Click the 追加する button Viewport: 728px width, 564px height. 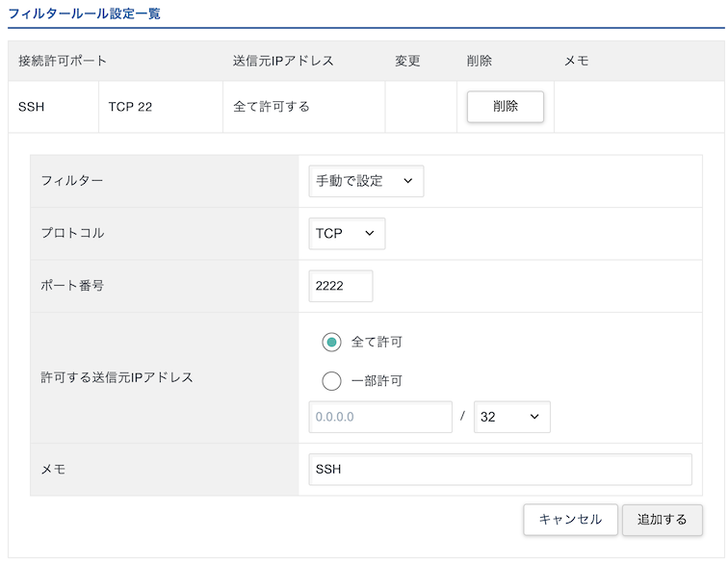pos(662,520)
